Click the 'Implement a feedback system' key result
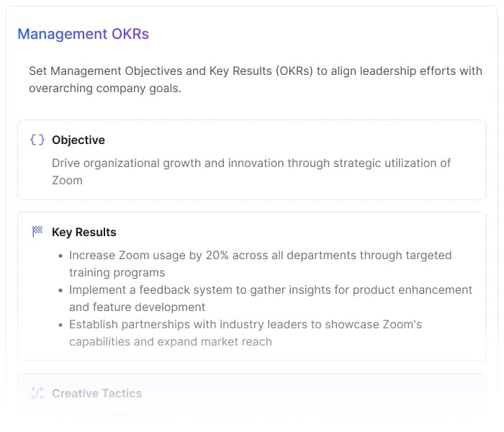The width and height of the screenshot is (504, 432). click(x=270, y=289)
